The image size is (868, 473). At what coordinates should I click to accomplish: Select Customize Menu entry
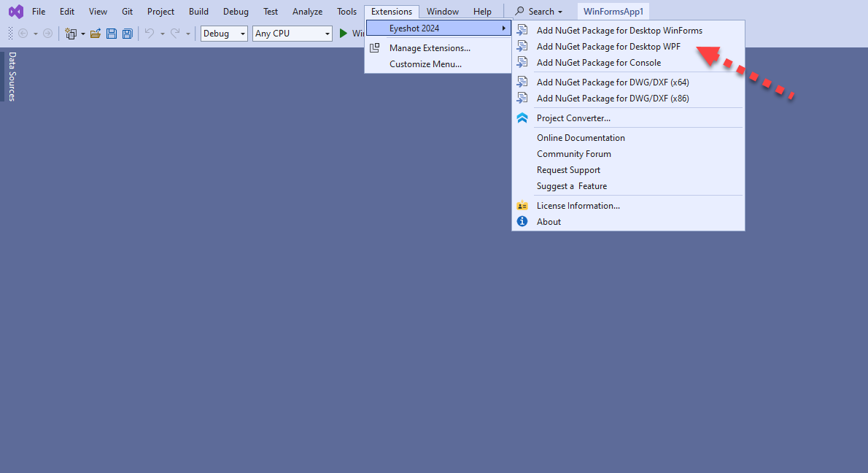pos(438,64)
